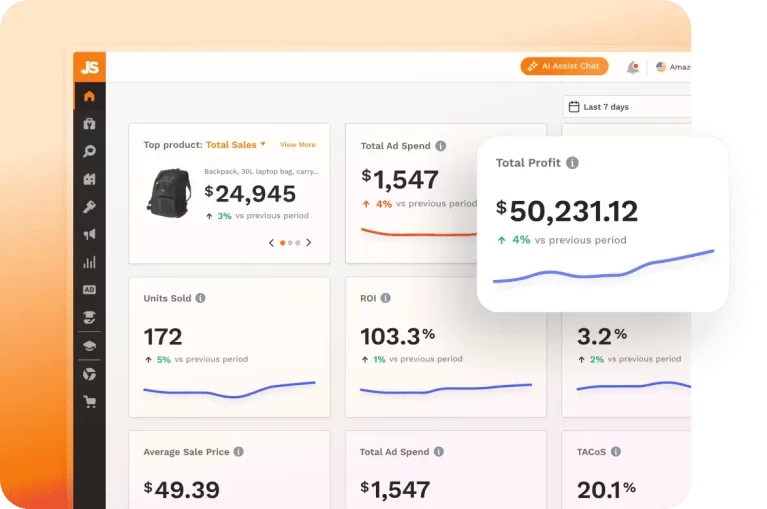Click the Home icon in the sidebar
This screenshot has width=767, height=509.
click(89, 97)
